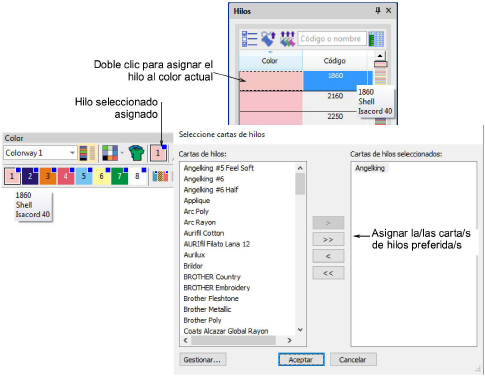Select Angelking in selected charts list
The image size is (485, 388).
(x=370, y=168)
